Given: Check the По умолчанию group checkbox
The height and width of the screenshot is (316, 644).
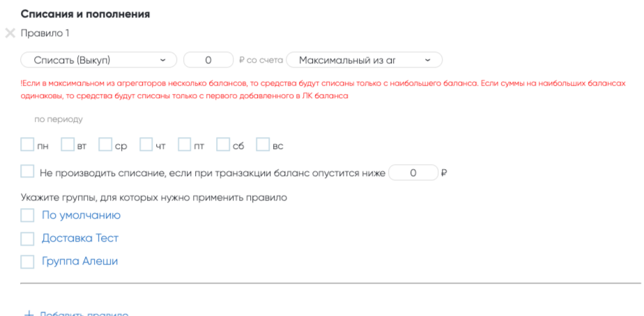Looking at the screenshot, I should [27, 215].
